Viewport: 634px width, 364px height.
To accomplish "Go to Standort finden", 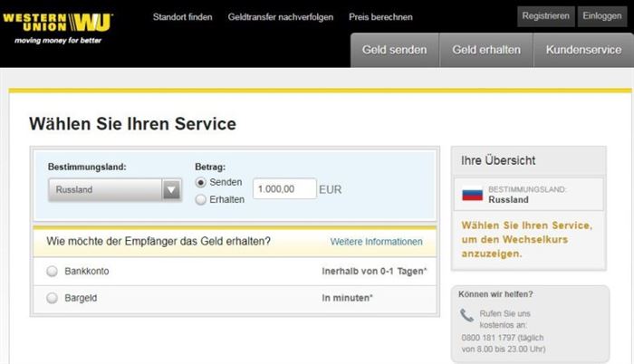I will (x=182, y=17).
